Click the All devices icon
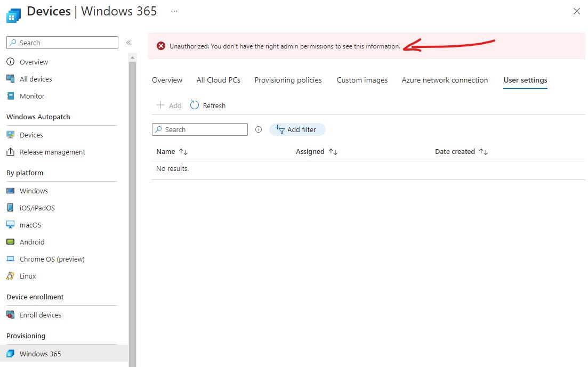The image size is (588, 367). click(x=11, y=79)
